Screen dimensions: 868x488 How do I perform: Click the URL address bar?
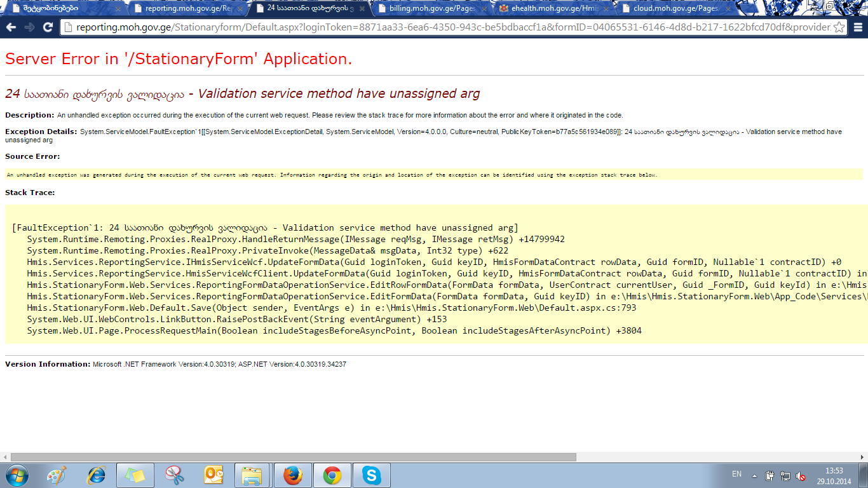point(445,27)
